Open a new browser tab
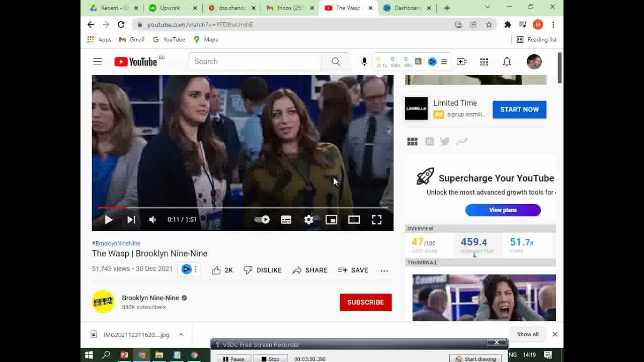The height and width of the screenshot is (362, 644). 447,8
